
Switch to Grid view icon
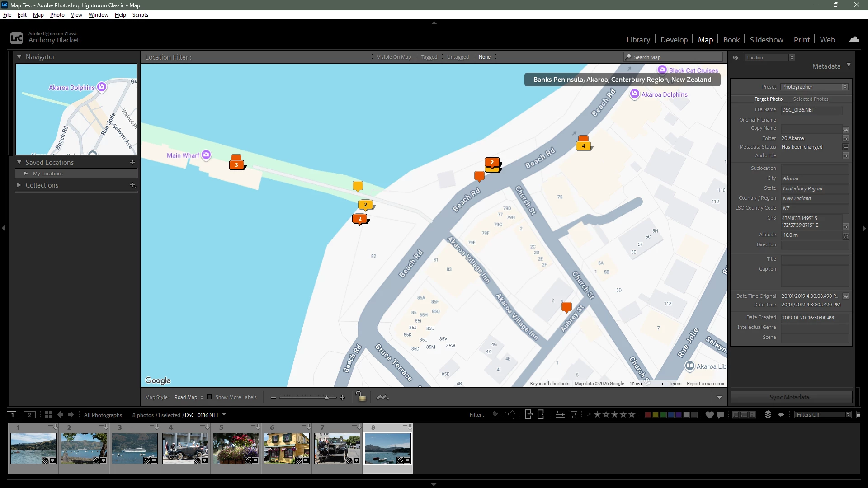(48, 414)
